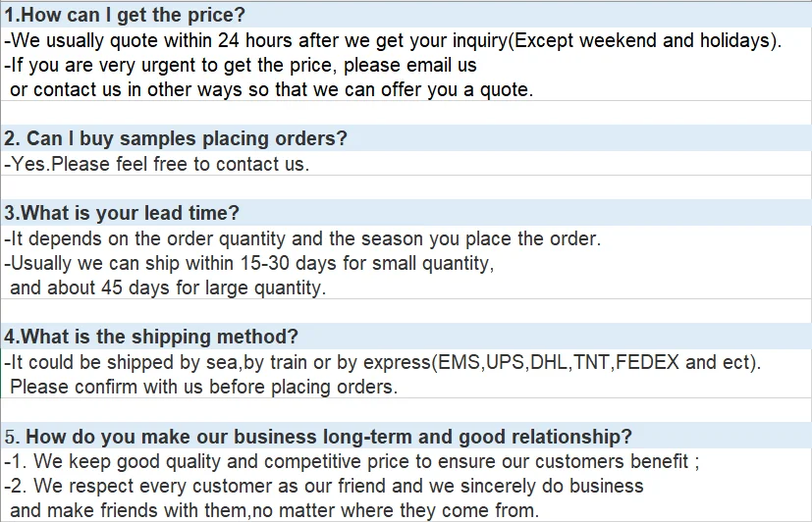The image size is (812, 522).
Task: Click the question "What is your lead time?"
Action: (x=122, y=213)
